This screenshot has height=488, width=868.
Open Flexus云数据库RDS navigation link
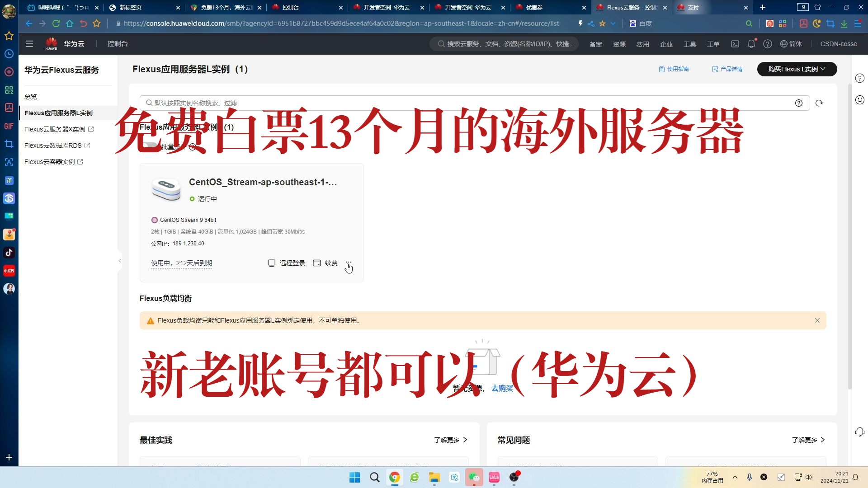(x=57, y=145)
